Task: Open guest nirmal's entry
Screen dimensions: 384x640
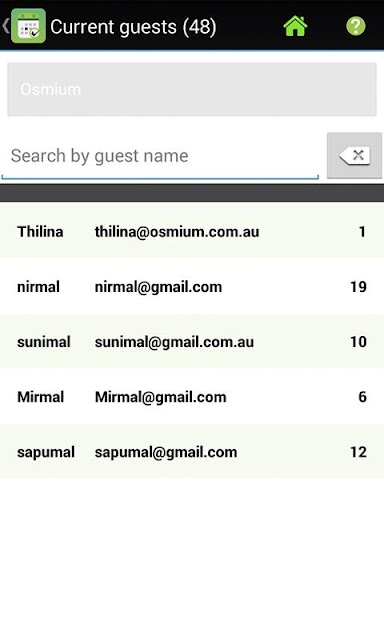Action: pyautogui.click(x=192, y=287)
